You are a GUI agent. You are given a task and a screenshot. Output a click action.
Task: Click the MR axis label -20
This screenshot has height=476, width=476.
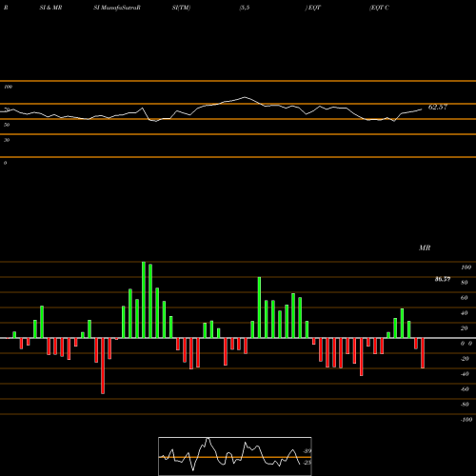point(465,359)
